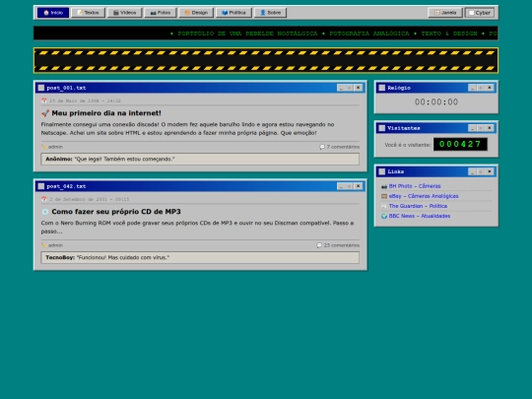The width and height of the screenshot is (532, 399).
Task: Click the Anônimo comment box
Action: (200, 160)
